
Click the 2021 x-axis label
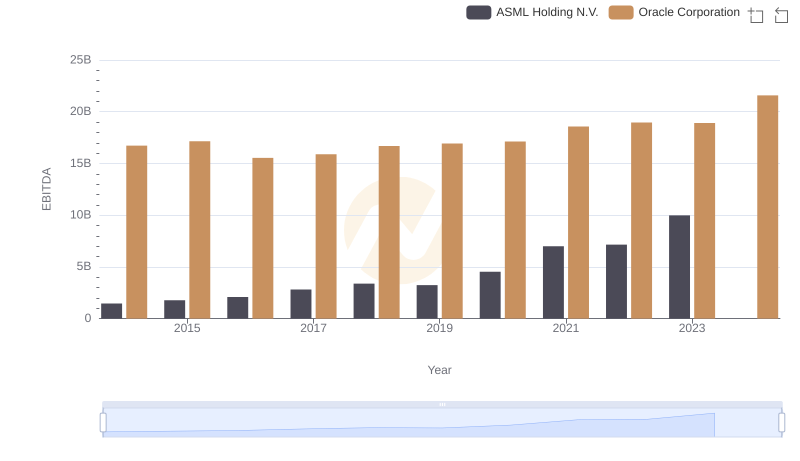coord(566,328)
